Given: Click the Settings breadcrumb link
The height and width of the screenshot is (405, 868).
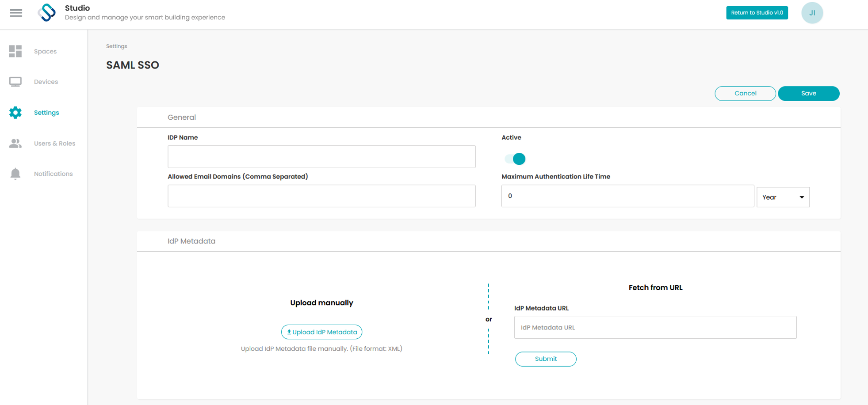Looking at the screenshot, I should tap(116, 46).
